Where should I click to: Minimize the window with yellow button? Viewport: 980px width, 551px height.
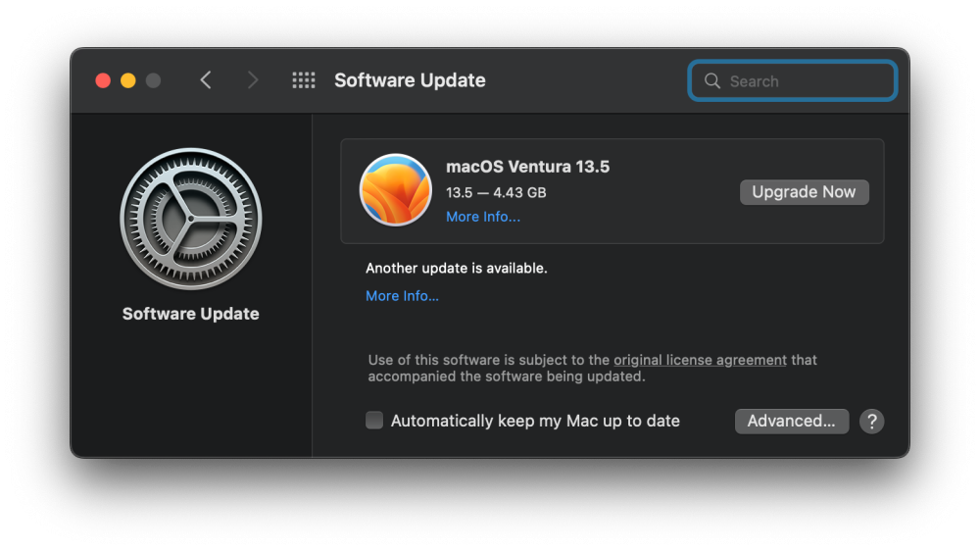128,80
